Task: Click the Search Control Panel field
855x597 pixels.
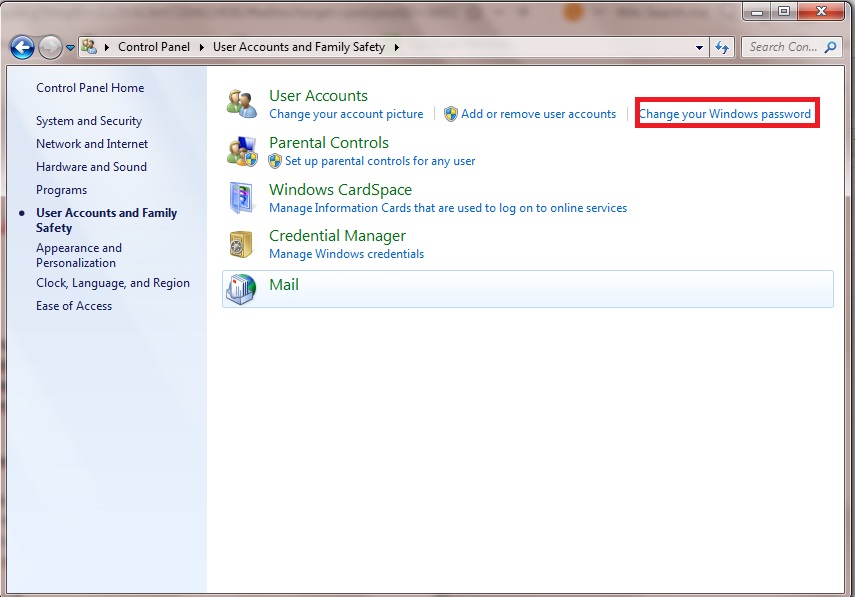Action: (792, 47)
